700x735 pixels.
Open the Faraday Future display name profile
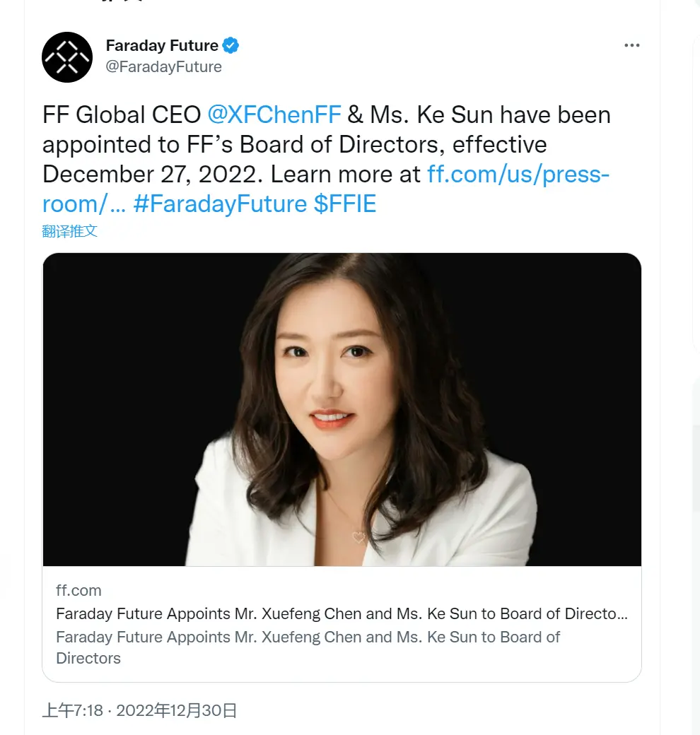point(162,46)
